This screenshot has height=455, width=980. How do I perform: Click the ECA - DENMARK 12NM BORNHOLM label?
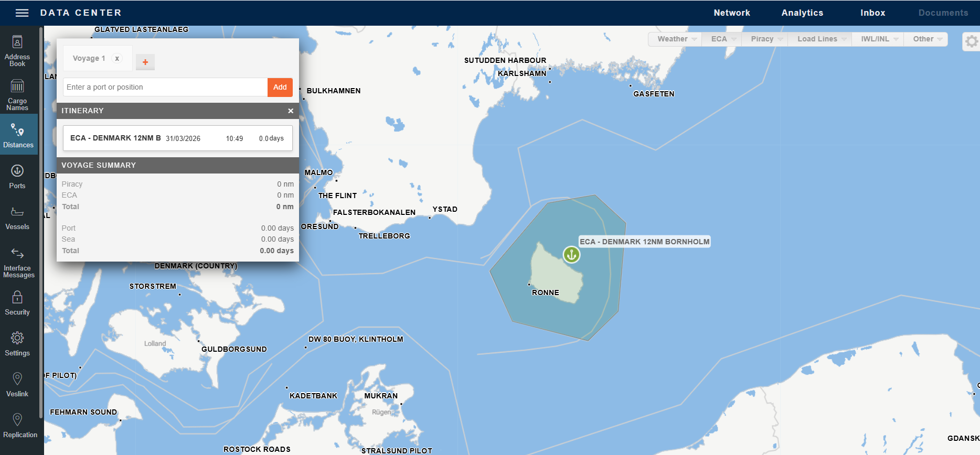[645, 242]
